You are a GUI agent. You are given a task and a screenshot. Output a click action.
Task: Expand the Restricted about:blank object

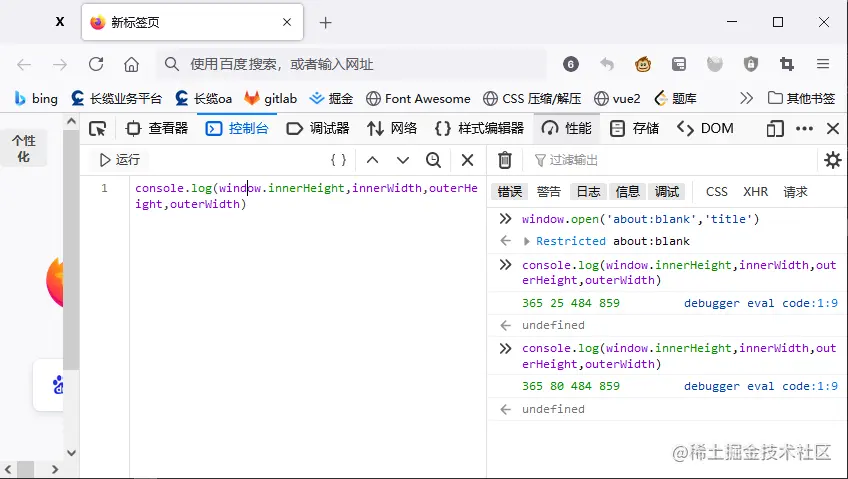(x=526, y=241)
